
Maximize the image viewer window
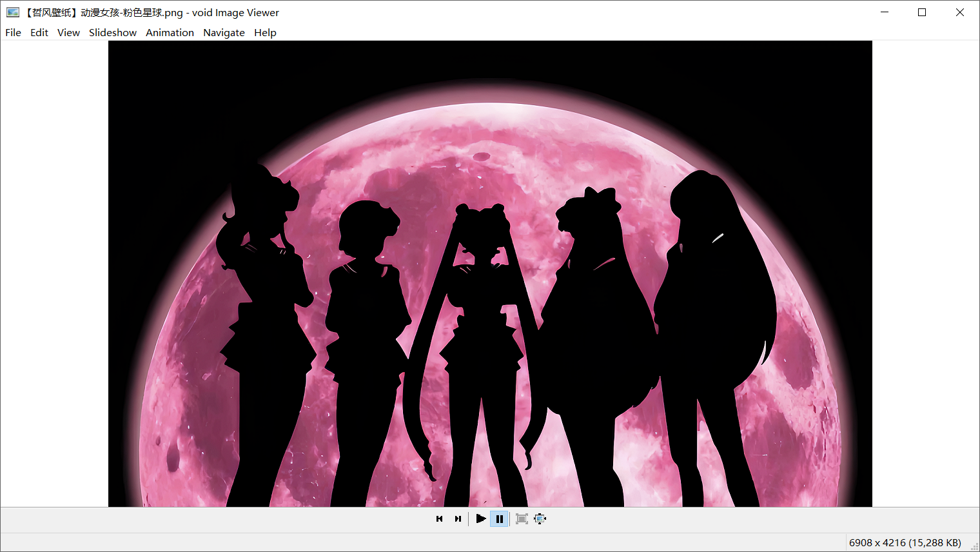tap(922, 12)
